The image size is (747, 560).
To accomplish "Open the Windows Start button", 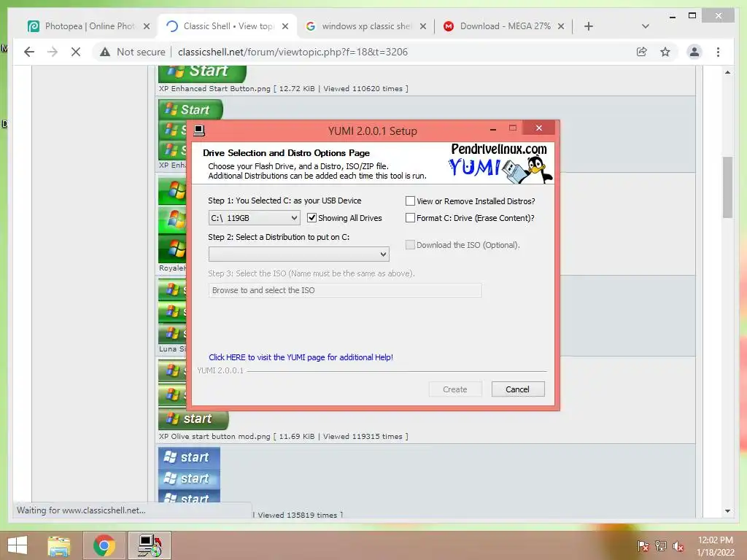I will pos(18,545).
